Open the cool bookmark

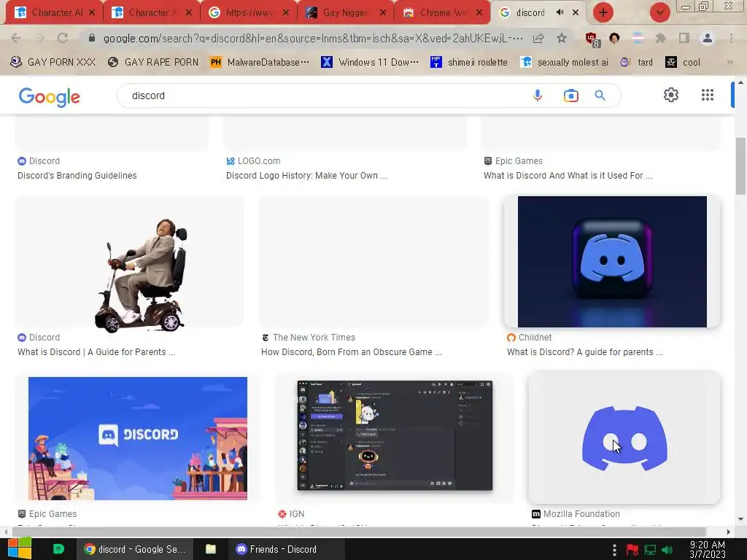[x=683, y=62]
